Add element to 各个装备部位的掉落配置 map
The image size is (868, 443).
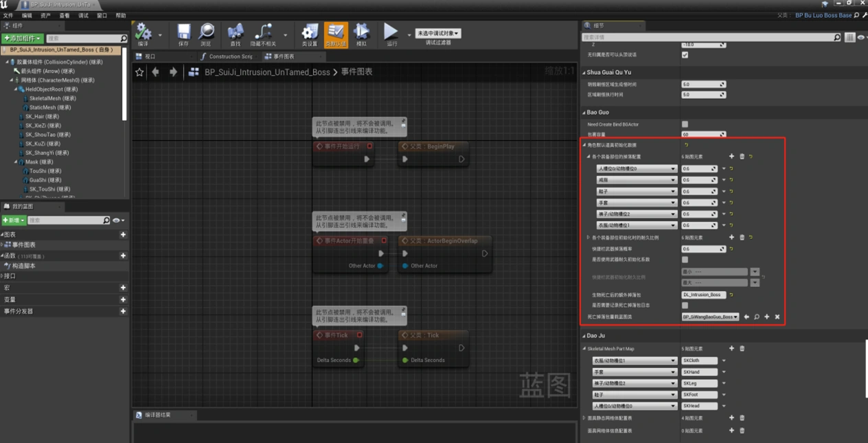[x=731, y=157]
